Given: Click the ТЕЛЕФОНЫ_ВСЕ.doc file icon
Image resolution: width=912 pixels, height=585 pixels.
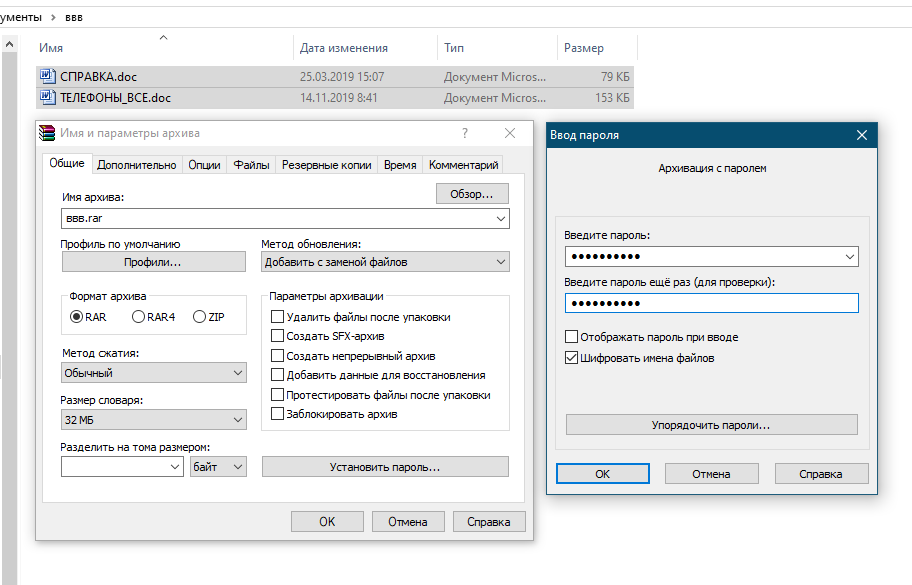Looking at the screenshot, I should [46, 98].
